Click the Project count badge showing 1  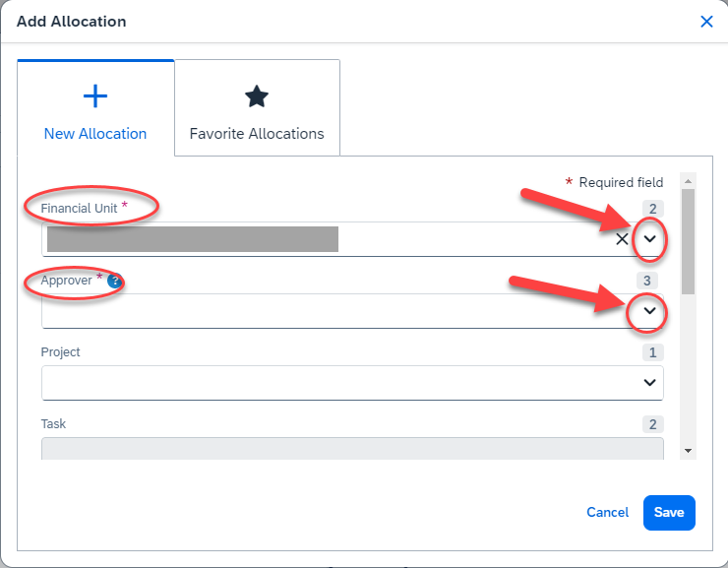(653, 352)
